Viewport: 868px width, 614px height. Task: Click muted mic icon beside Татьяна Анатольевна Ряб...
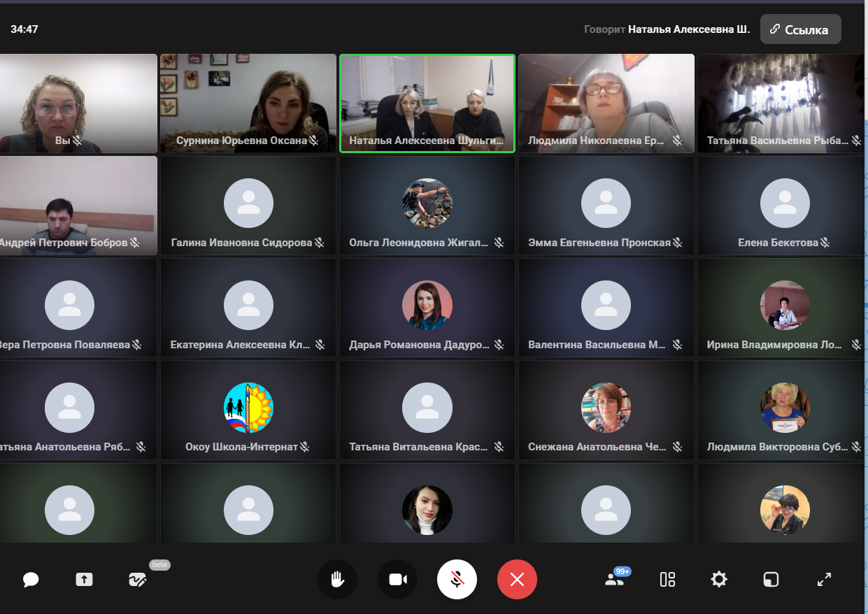click(x=141, y=446)
